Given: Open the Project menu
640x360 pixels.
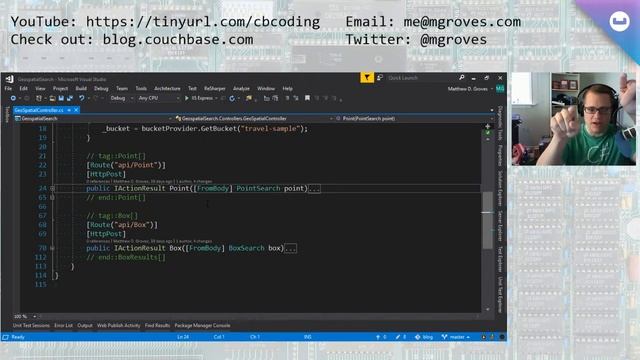Looking at the screenshot, I should tap(60, 89).
